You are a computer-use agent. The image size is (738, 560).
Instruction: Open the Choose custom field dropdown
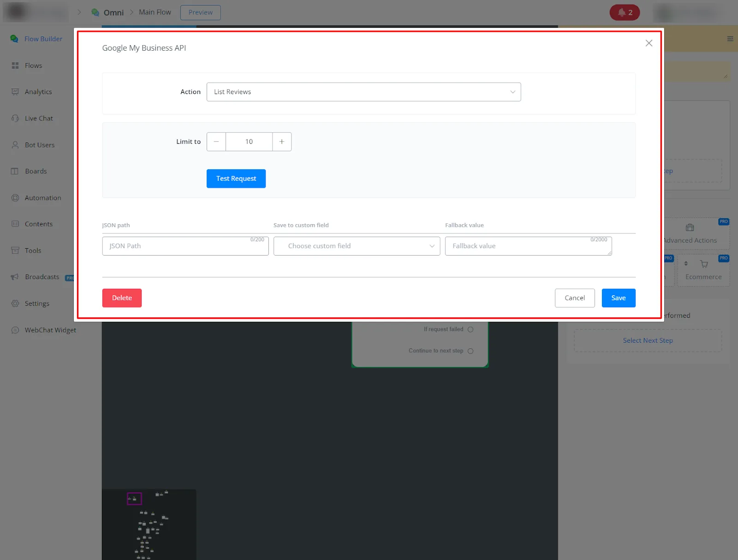[357, 246]
